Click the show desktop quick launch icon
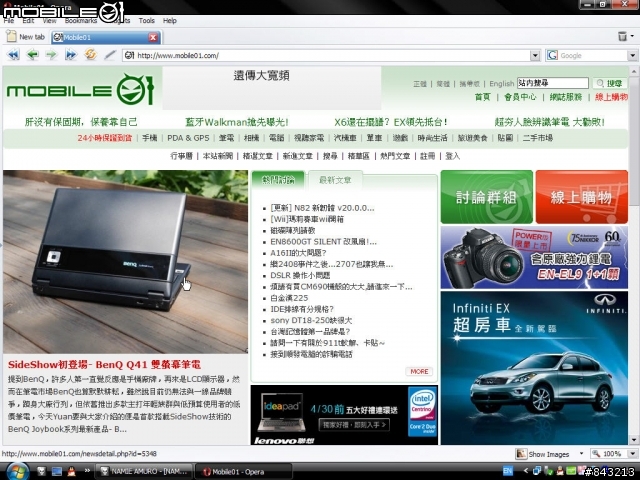The width and height of the screenshot is (640, 480). point(56,471)
